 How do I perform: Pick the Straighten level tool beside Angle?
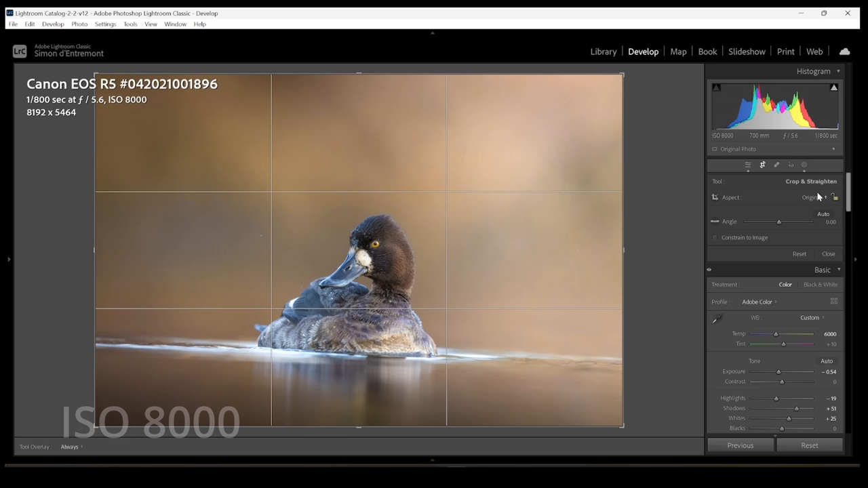[x=715, y=221]
